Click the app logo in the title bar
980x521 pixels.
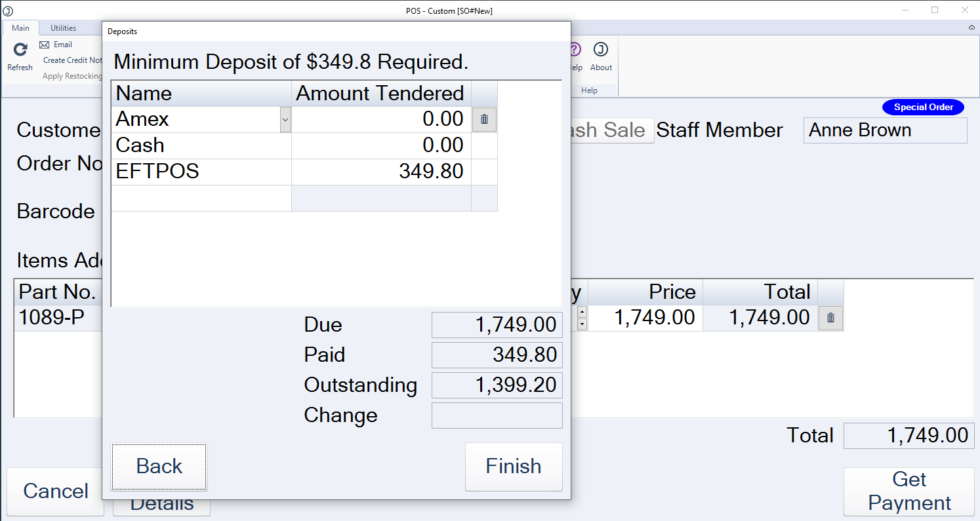8,10
